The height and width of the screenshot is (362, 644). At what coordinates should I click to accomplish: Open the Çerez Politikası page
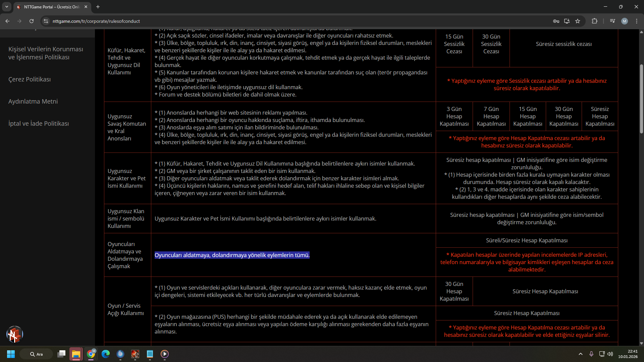30,79
